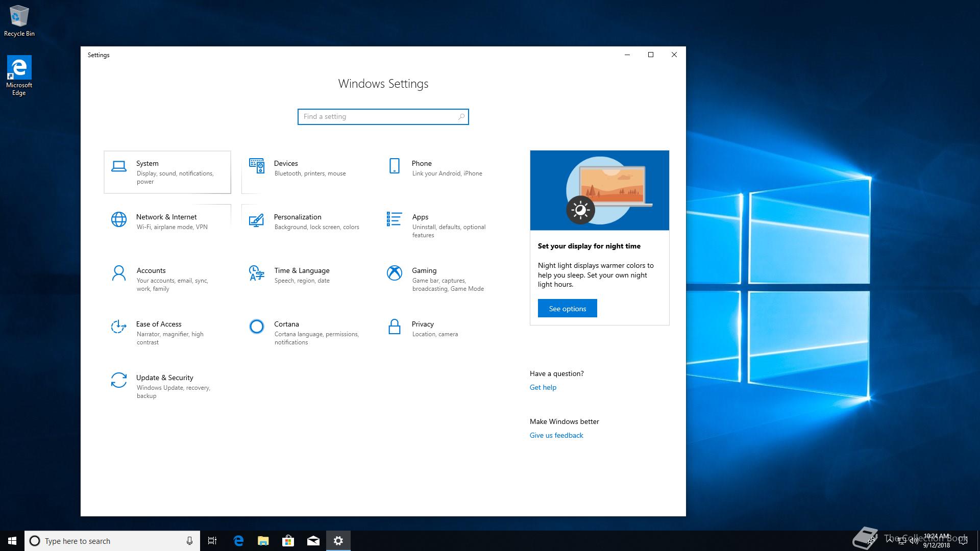Open File Explorer from the taskbar

[263, 541]
